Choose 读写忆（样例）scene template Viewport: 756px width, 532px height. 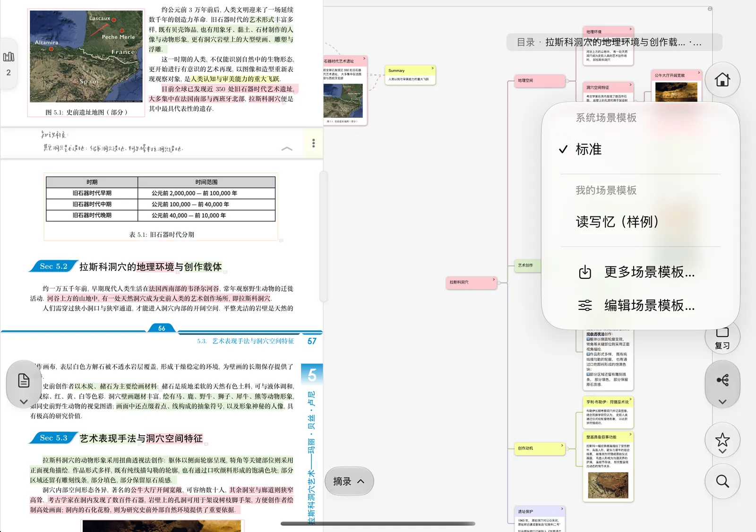[x=640, y=222]
